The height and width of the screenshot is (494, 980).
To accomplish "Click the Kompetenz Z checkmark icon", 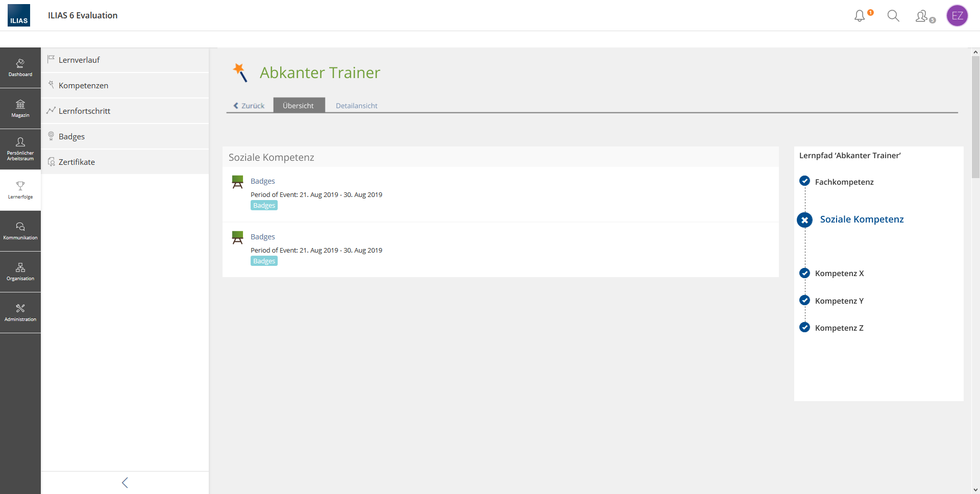I will [804, 327].
